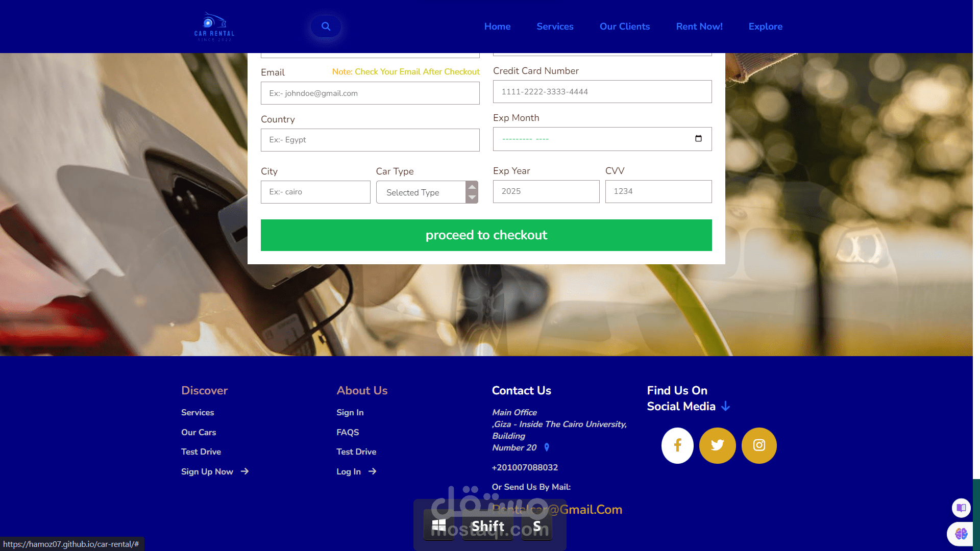Image resolution: width=980 pixels, height=551 pixels.
Task: Click the Car Rental logo
Action: [x=214, y=27]
